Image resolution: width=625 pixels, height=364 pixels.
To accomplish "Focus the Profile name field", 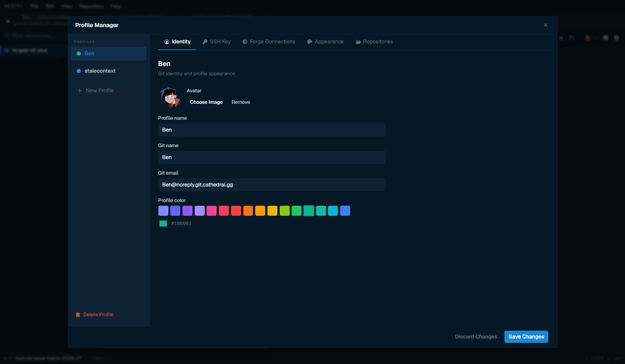I will click(272, 130).
